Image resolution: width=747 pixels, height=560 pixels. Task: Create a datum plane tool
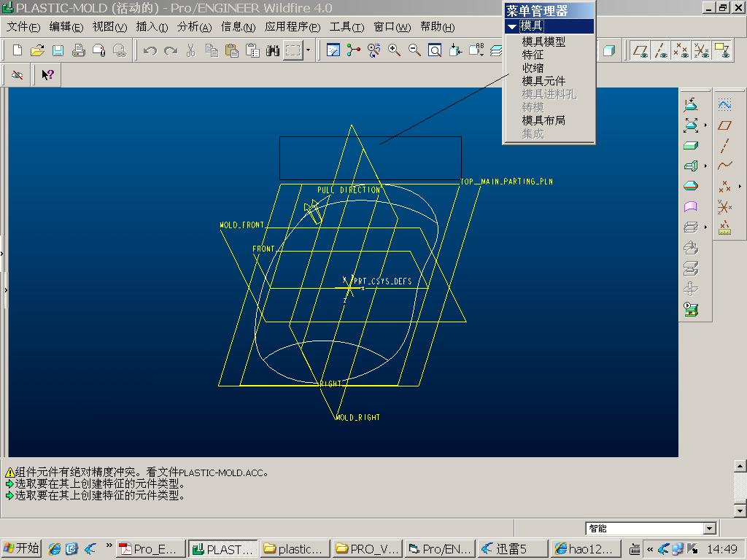click(x=724, y=125)
